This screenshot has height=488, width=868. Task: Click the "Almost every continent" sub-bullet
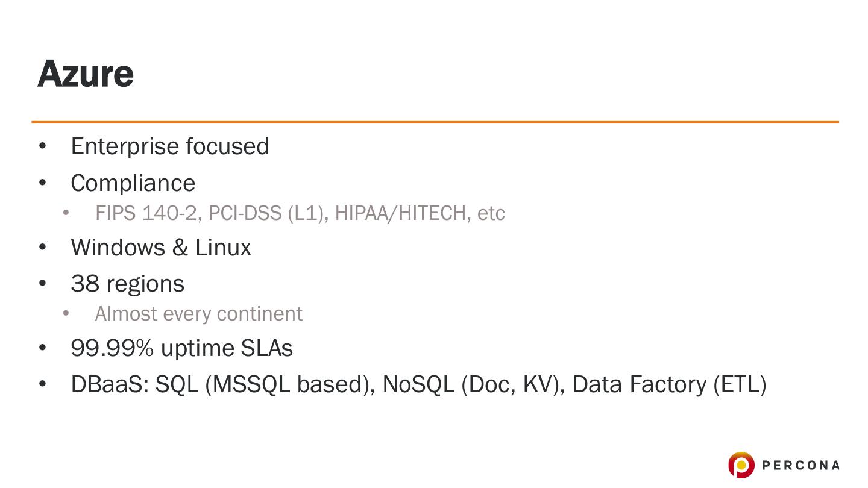pos(198,314)
